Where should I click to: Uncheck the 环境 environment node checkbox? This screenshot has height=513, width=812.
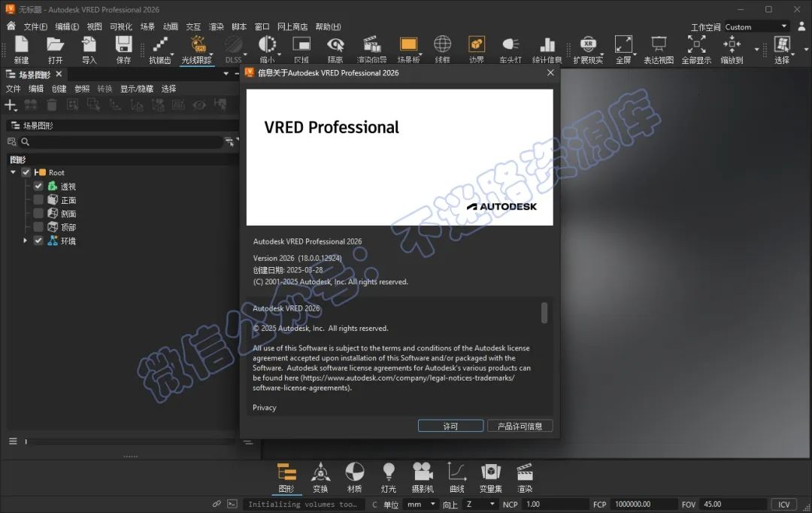click(38, 241)
